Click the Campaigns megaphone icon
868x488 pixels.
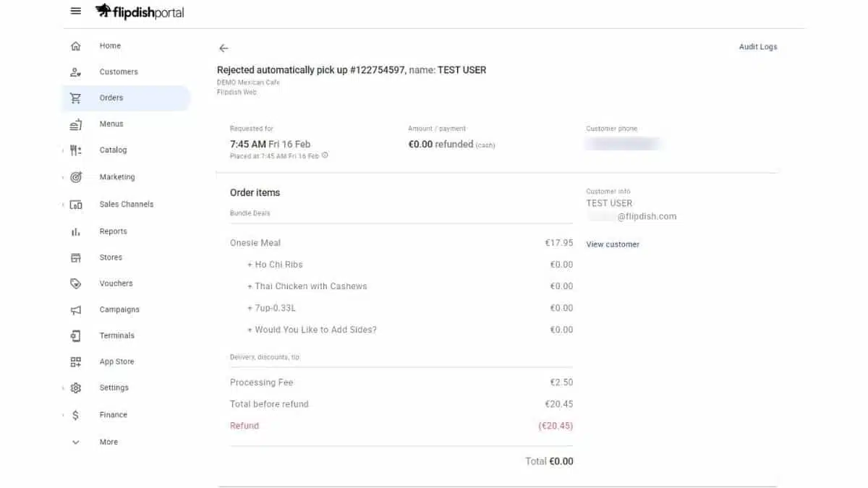(76, 310)
